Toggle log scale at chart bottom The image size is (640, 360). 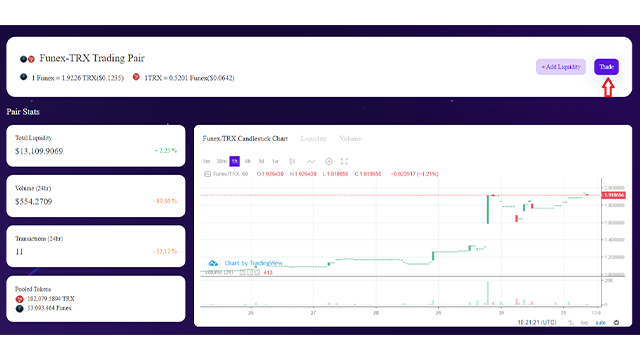(x=584, y=322)
